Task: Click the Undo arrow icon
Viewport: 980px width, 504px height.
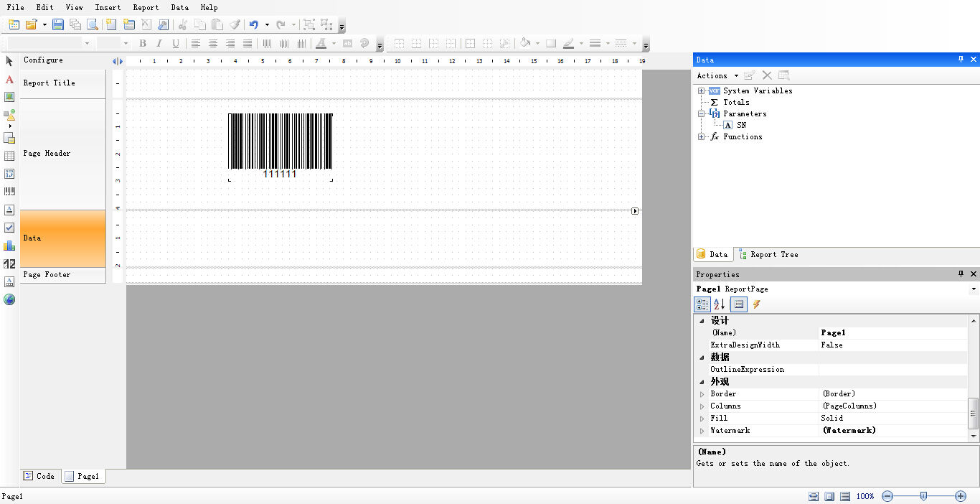Action: pos(253,24)
